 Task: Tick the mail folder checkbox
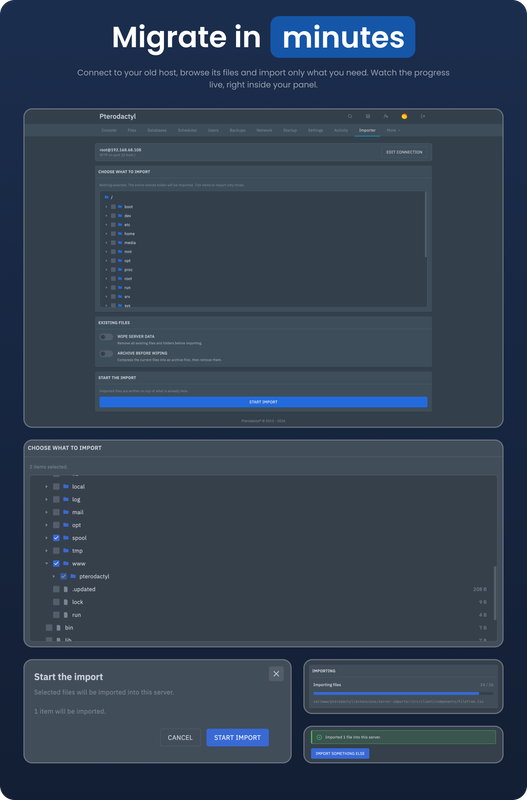[56, 512]
